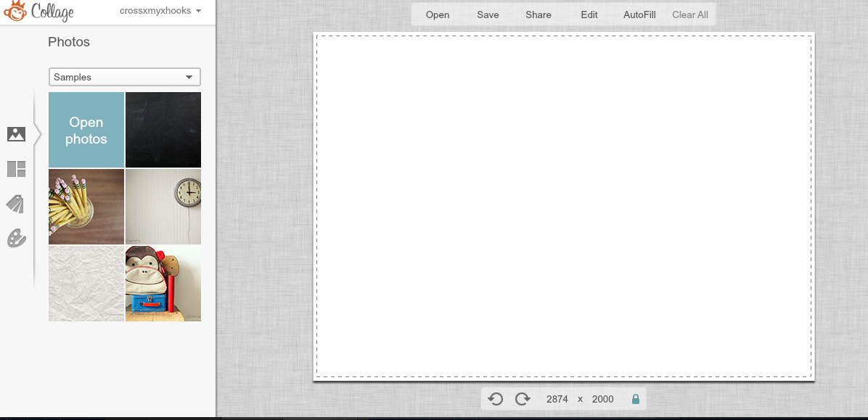
Task: Open the crossxmyxhooks account dropdown
Action: [x=160, y=10]
